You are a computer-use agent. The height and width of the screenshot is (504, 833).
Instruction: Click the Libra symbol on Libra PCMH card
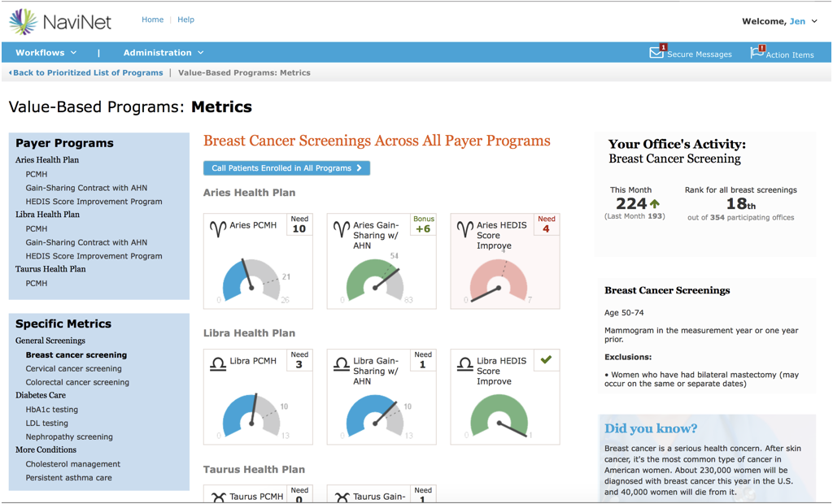218,364
